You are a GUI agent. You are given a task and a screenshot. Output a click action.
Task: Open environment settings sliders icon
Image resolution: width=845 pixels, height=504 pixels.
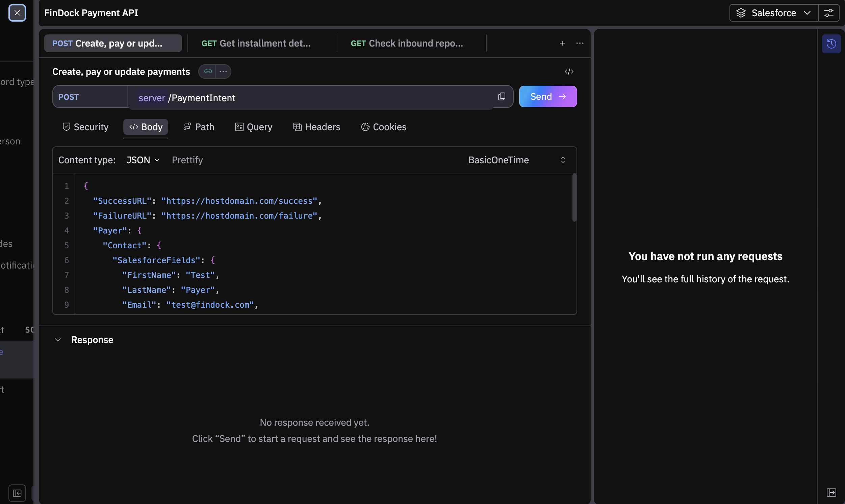coord(828,13)
